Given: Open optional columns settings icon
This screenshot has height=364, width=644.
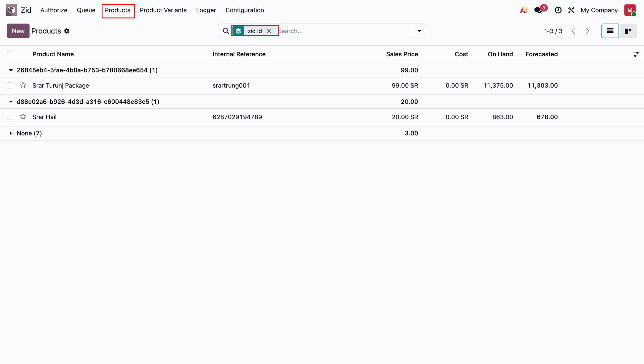Looking at the screenshot, I should [636, 54].
